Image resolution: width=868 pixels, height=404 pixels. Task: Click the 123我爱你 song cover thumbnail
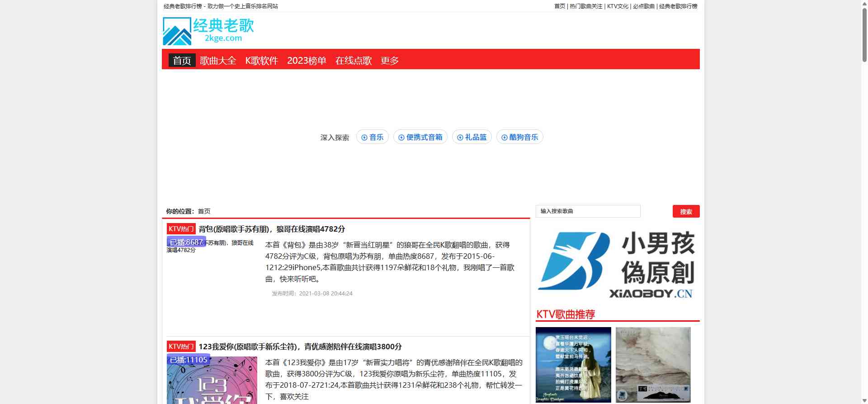click(x=212, y=380)
